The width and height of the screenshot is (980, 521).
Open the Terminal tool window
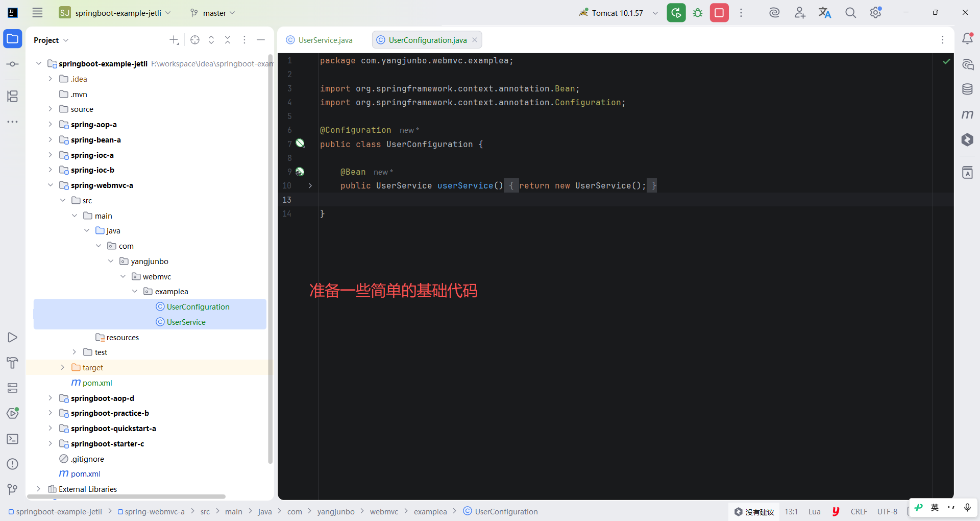pyautogui.click(x=13, y=439)
